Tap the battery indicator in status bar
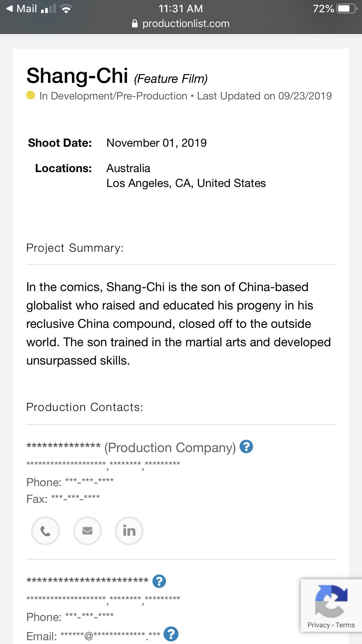362x644 pixels. [347, 8]
